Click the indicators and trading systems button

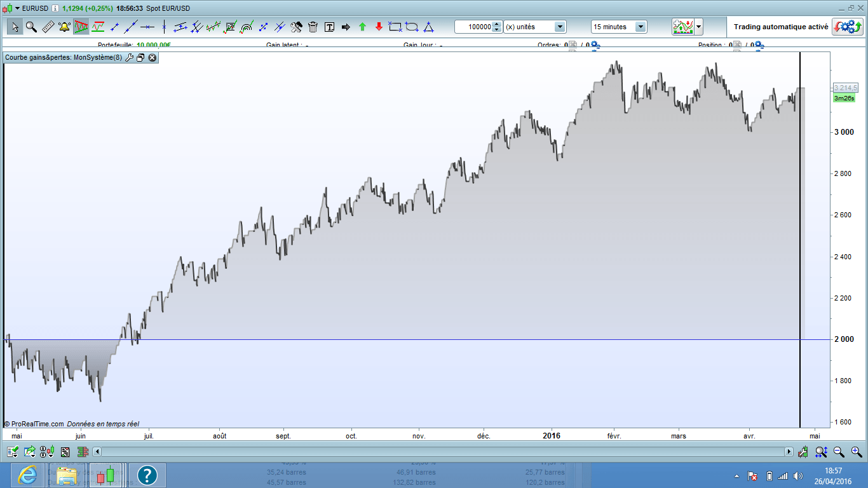pos(683,27)
